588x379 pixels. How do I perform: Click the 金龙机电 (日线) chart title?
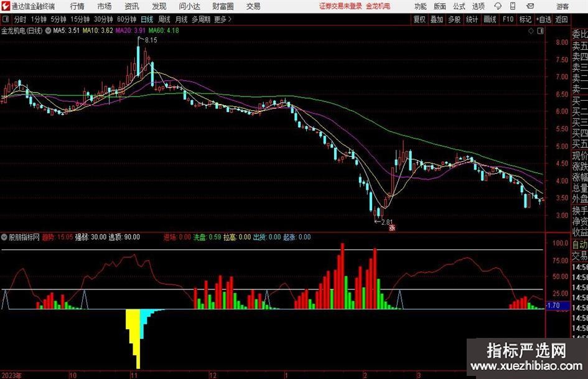[x=22, y=30]
